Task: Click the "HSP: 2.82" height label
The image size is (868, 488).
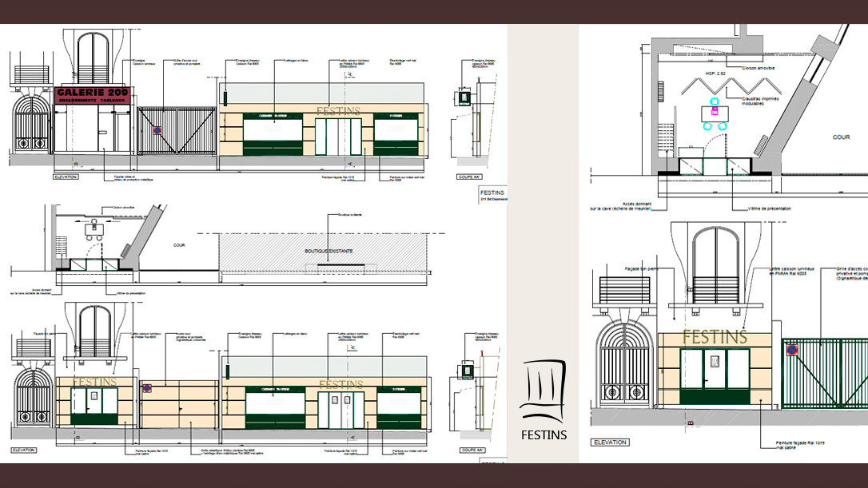Action: click(715, 73)
